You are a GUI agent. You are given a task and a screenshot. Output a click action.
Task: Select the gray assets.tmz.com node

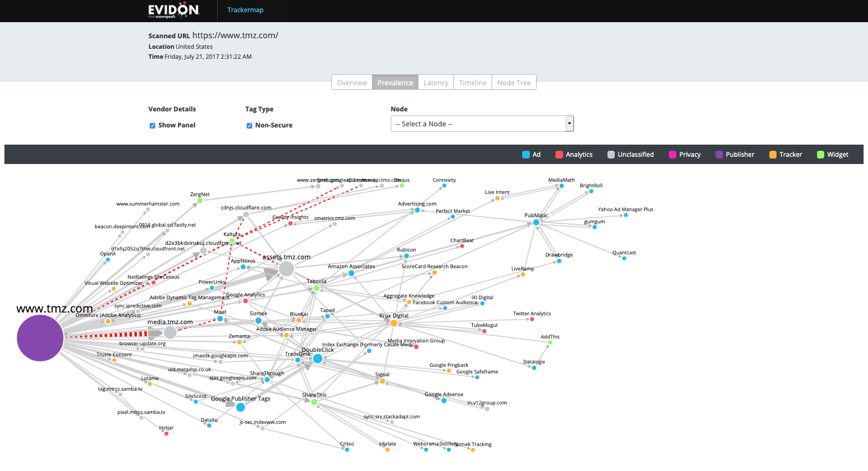point(287,269)
